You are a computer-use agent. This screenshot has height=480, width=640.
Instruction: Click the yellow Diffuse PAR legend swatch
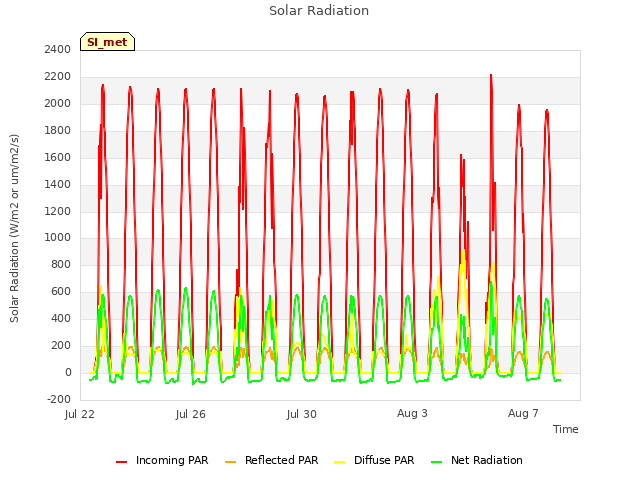click(340, 462)
